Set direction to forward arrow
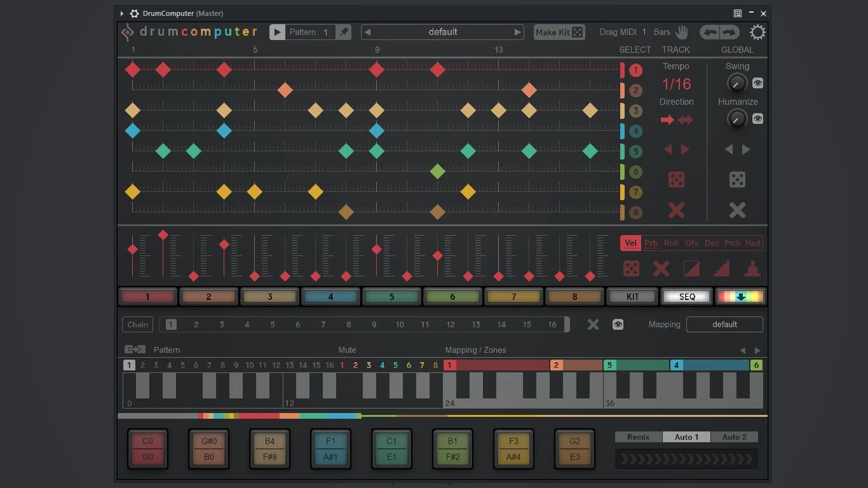This screenshot has width=868, height=488. [667, 120]
